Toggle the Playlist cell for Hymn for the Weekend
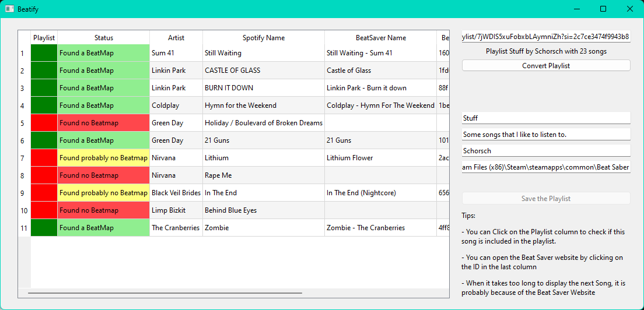Viewport: 644px width, 310px height. tap(44, 105)
